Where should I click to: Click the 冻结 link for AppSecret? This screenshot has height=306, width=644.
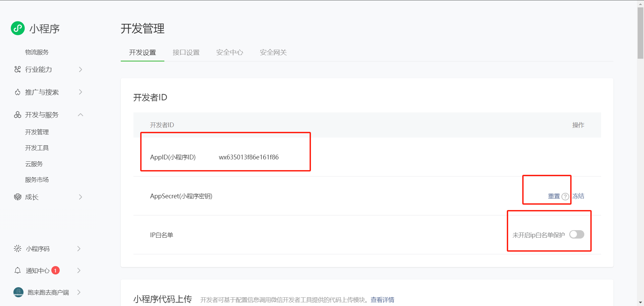coord(578,196)
